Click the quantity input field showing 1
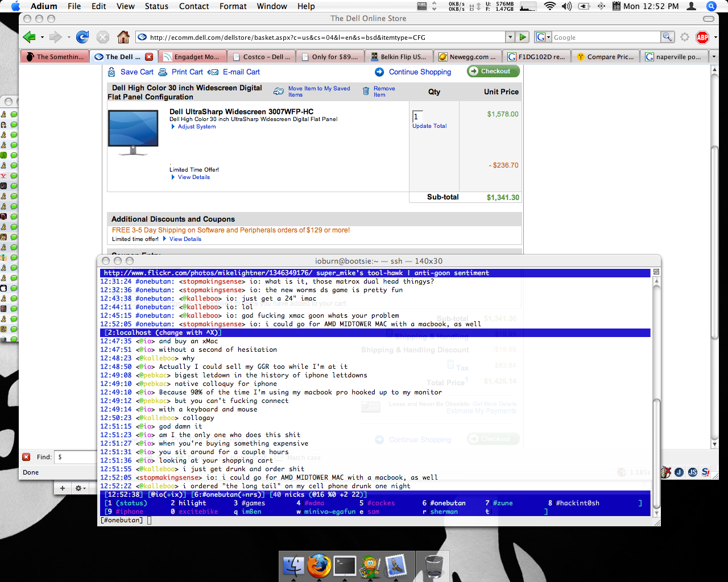Viewport: 728px width, 582px height. tap(417, 117)
